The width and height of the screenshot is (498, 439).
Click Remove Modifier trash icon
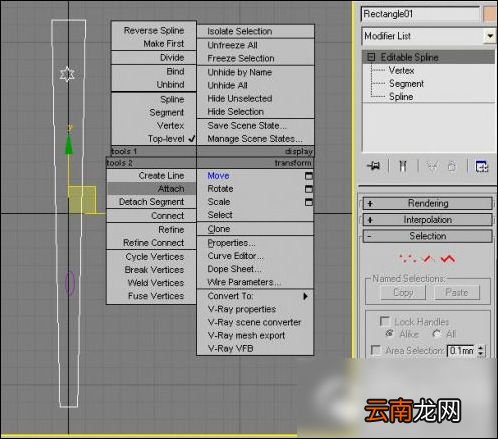(452, 166)
